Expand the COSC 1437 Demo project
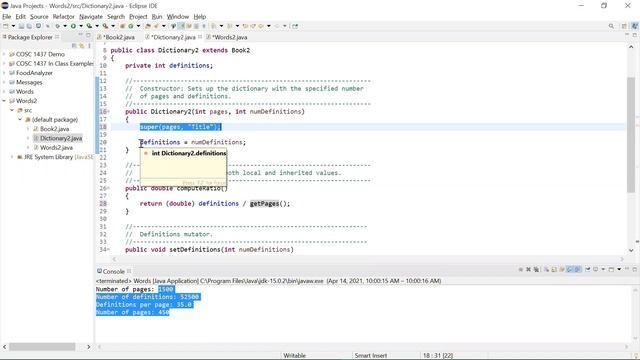Viewport: 640px width, 360px height. point(4,54)
